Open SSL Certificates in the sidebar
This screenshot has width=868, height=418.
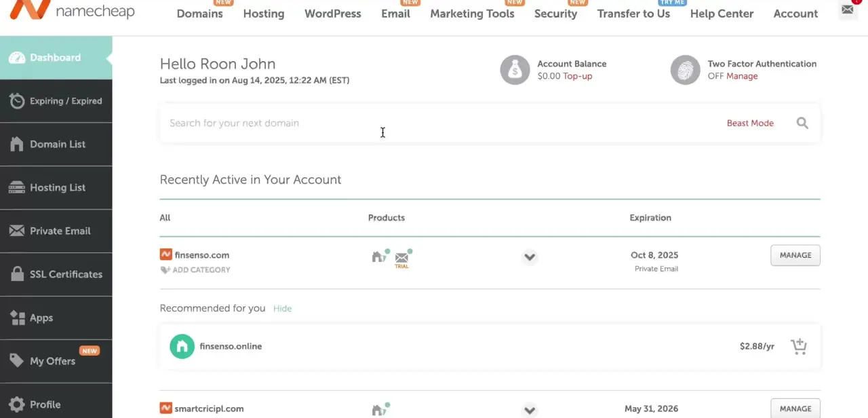56,275
